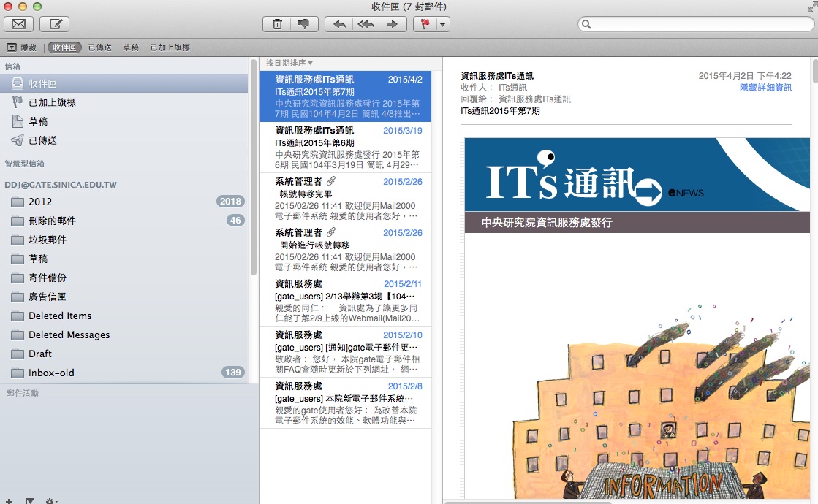This screenshot has width=818, height=504.
Task: Open 草稿 in the favorites bar
Action: pos(131,47)
